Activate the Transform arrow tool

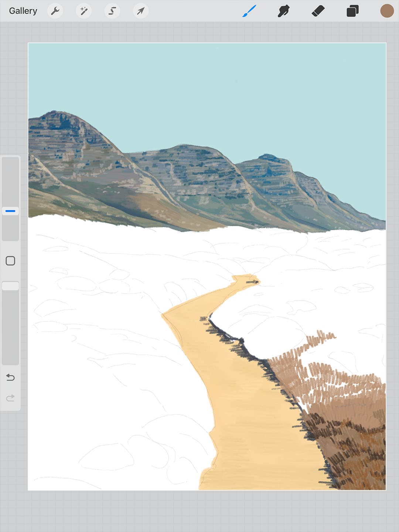(141, 11)
